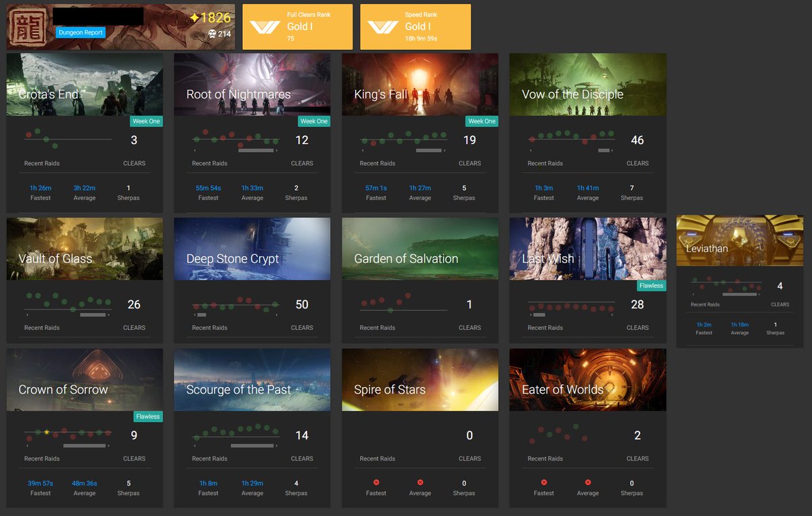The width and height of the screenshot is (812, 516).
Task: Click Root of Nightmares scroll-right arrow
Action: click(x=278, y=150)
